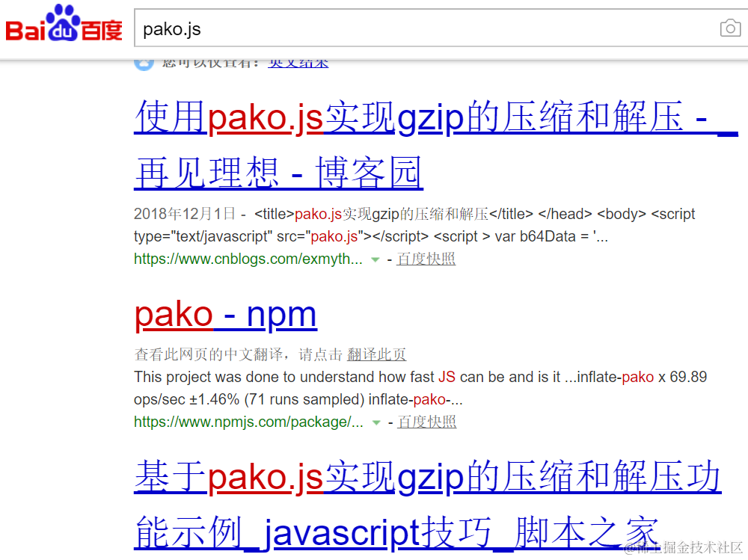Click snippet text dated 2018年12月1日
Viewport: 748px width, 560px height.
pyautogui.click(x=414, y=225)
